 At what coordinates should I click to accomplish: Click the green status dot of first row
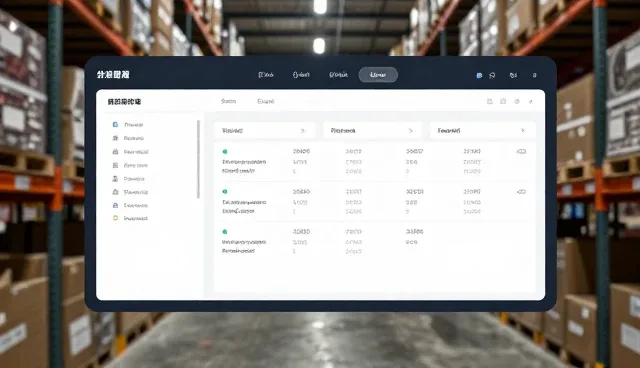click(224, 151)
